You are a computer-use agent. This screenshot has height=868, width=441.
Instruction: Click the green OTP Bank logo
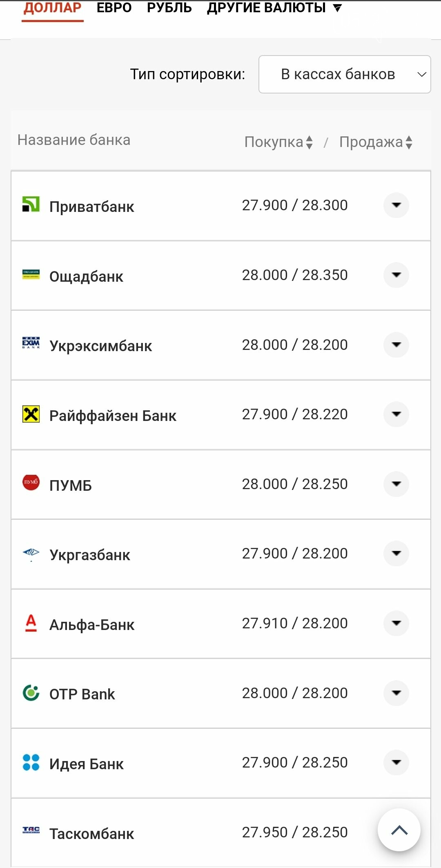pyautogui.click(x=31, y=692)
